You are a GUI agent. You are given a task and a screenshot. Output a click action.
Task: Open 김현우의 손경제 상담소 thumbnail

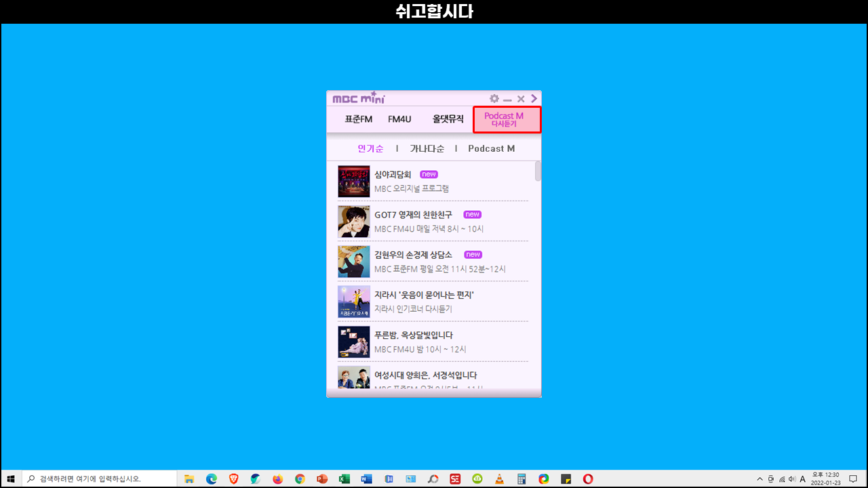[x=354, y=262]
